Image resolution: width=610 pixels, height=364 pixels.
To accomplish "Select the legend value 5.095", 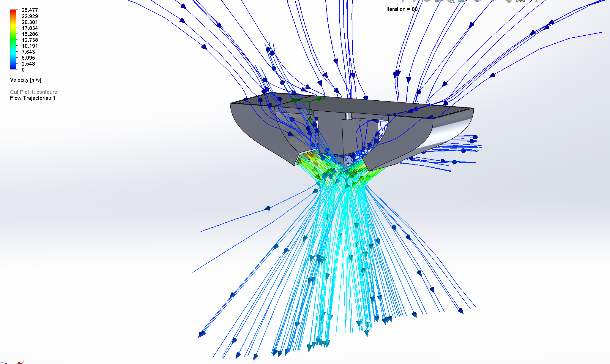I will pos(28,58).
